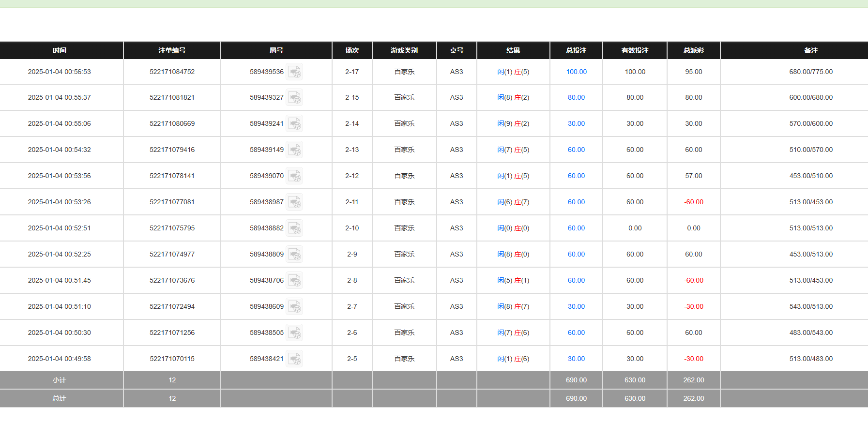Open replay icon for round 589438706
This screenshot has width=868, height=423.
[x=294, y=281]
